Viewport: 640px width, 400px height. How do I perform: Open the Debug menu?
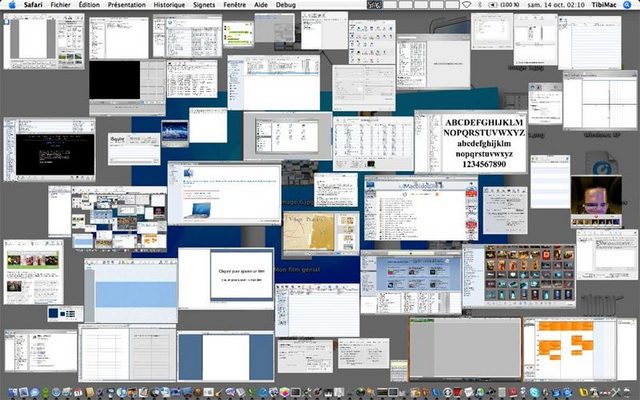pos(286,5)
